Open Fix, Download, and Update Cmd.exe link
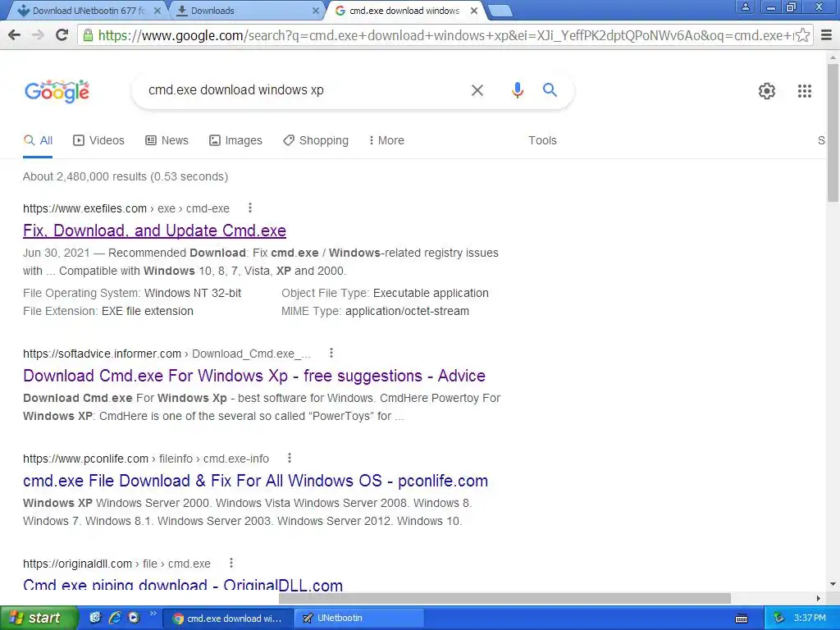The height and width of the screenshot is (630, 840). point(154,231)
